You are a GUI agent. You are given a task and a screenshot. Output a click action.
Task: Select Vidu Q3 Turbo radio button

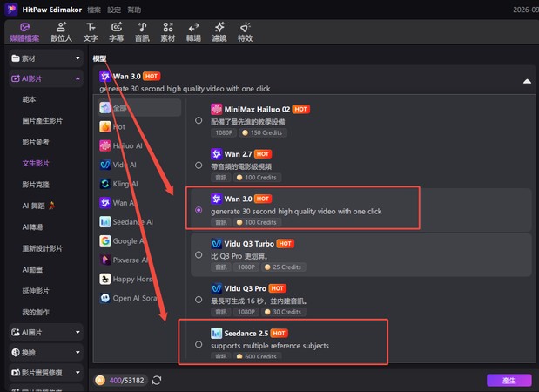pos(199,254)
